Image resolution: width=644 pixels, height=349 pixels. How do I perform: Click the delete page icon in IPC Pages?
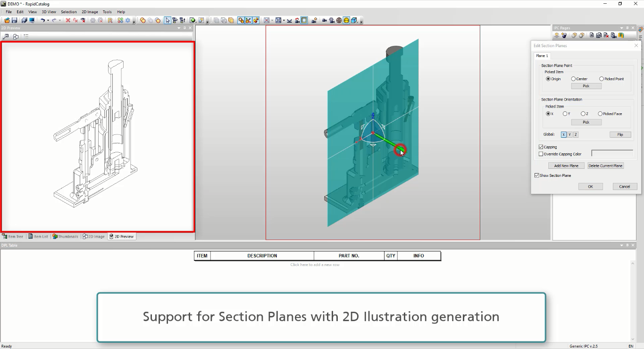click(x=606, y=35)
